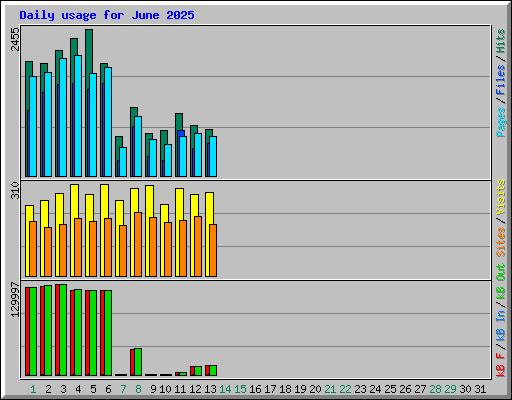Select day 1 on the axis
This screenshot has height=400, width=512.
[x=33, y=389]
